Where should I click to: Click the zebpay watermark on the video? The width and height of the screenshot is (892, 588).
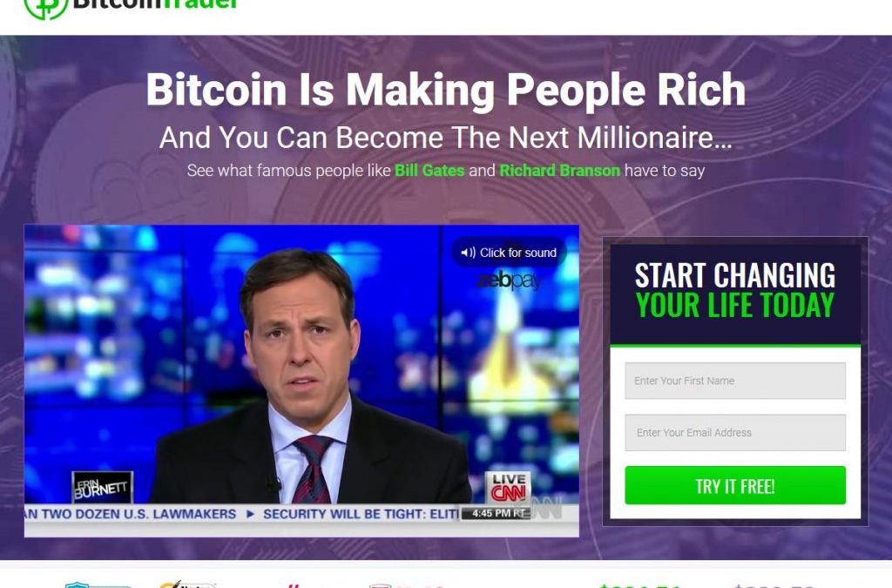pos(509,280)
